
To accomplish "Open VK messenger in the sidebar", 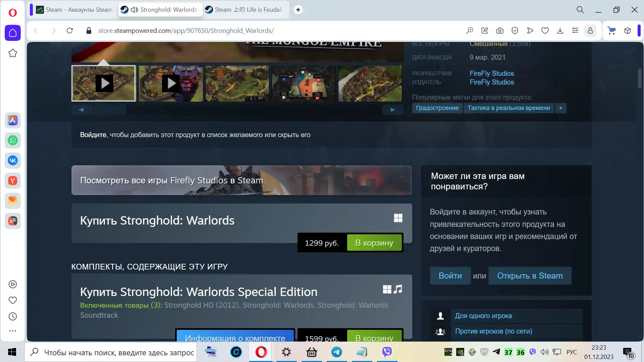I will click(13, 161).
